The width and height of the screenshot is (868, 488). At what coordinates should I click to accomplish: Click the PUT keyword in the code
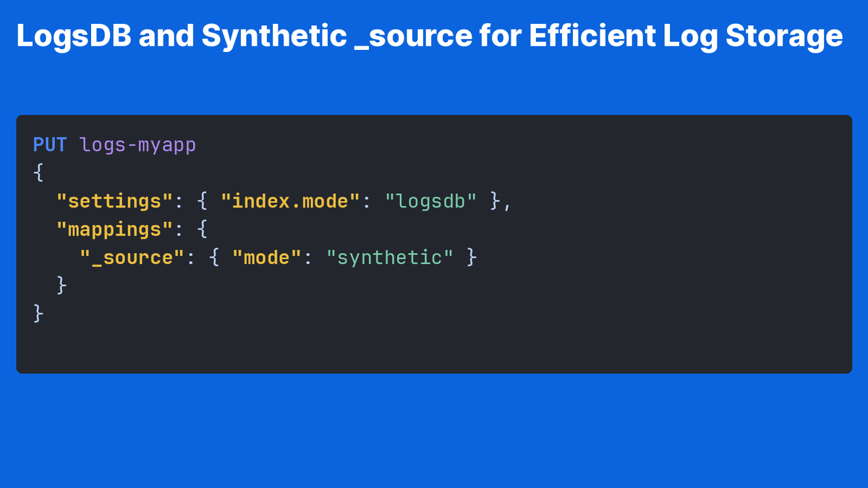click(x=50, y=145)
